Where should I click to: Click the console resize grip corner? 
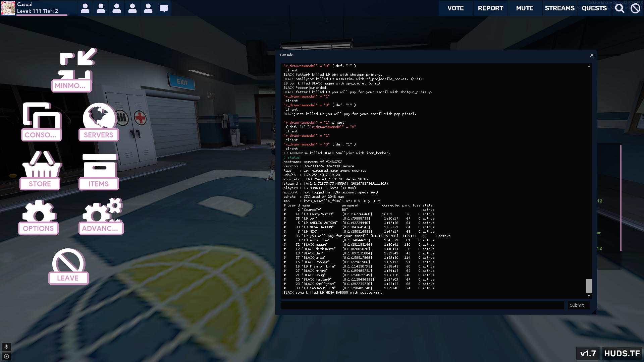click(x=594, y=312)
